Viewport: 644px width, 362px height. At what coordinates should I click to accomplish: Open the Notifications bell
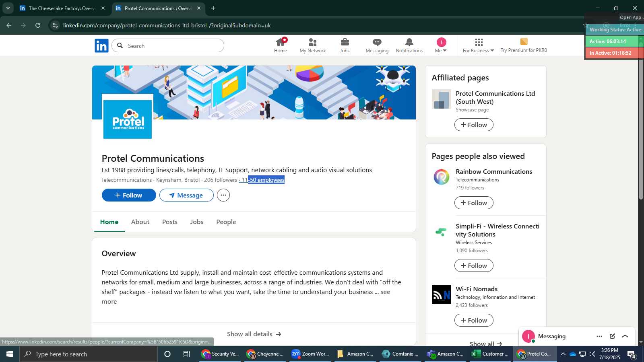(x=409, y=45)
